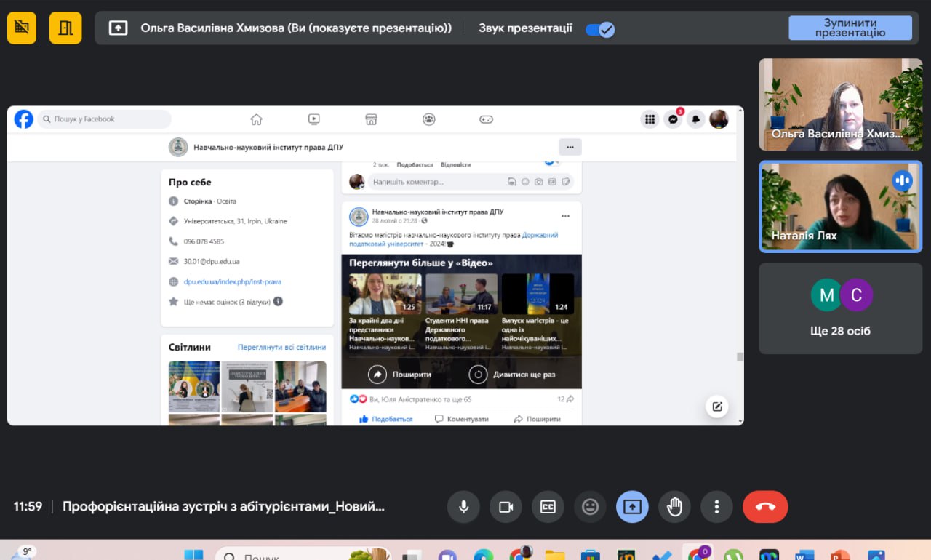931x560 pixels.
Task: Replay the video with Дивитися ще раз
Action: [512, 375]
